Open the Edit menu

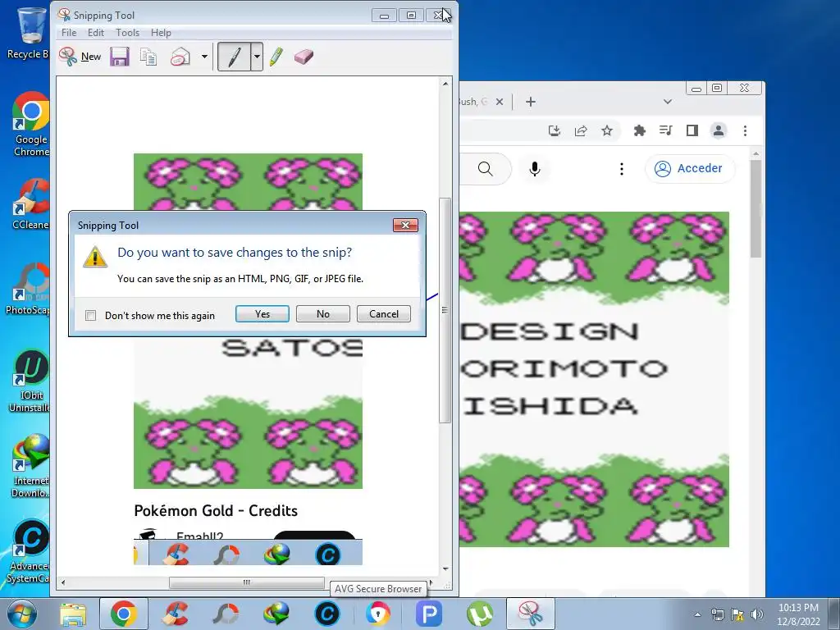(96, 33)
